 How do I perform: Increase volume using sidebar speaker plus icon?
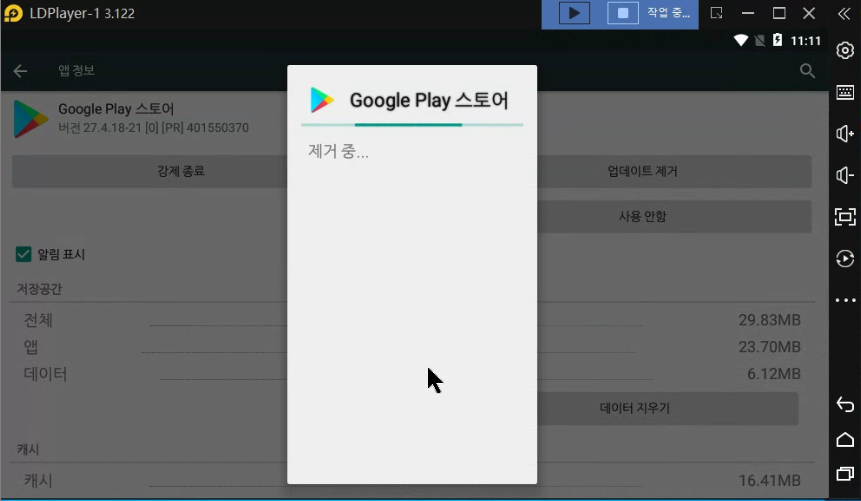coord(845,133)
